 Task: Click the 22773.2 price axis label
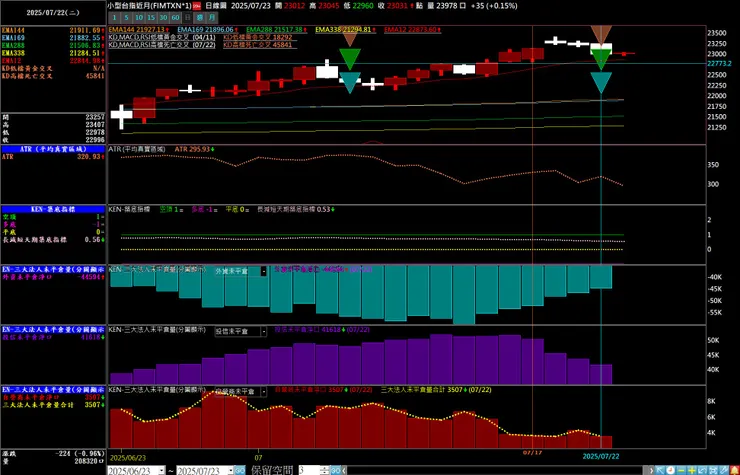pos(719,63)
